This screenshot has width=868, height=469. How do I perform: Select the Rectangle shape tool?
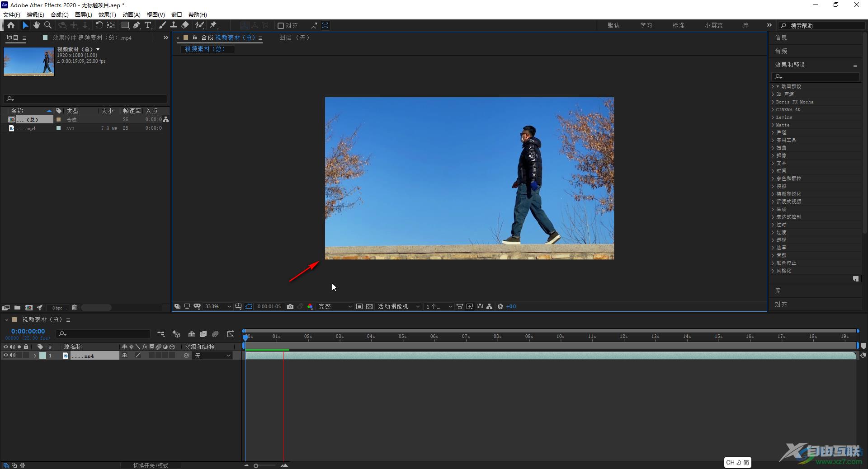pyautogui.click(x=125, y=25)
